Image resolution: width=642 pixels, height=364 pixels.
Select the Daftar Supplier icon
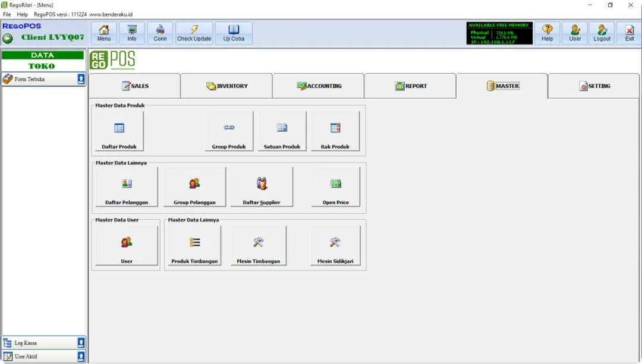click(x=262, y=187)
